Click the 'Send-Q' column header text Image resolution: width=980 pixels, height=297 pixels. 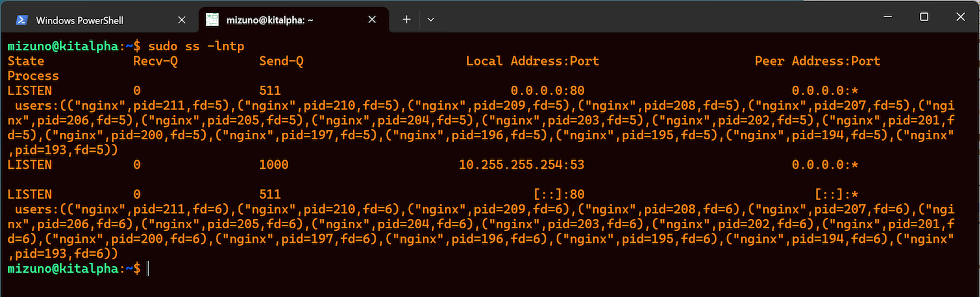[x=281, y=61]
